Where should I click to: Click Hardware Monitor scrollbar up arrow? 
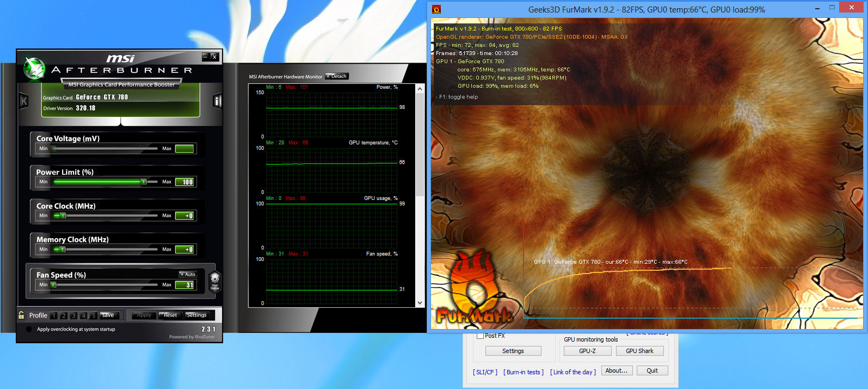pyautogui.click(x=420, y=88)
